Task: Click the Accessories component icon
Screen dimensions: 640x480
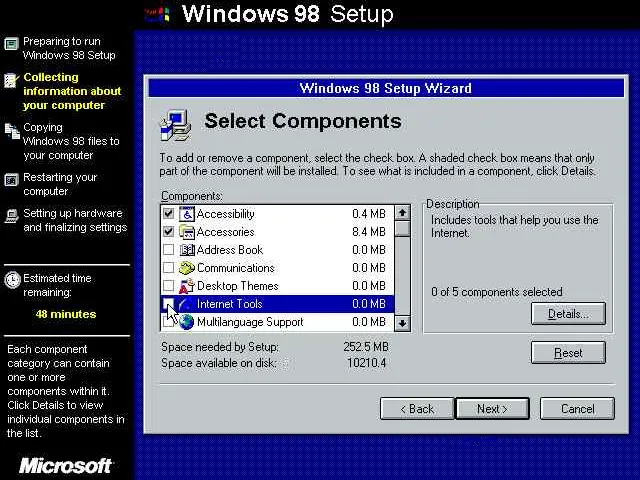Action: click(187, 232)
